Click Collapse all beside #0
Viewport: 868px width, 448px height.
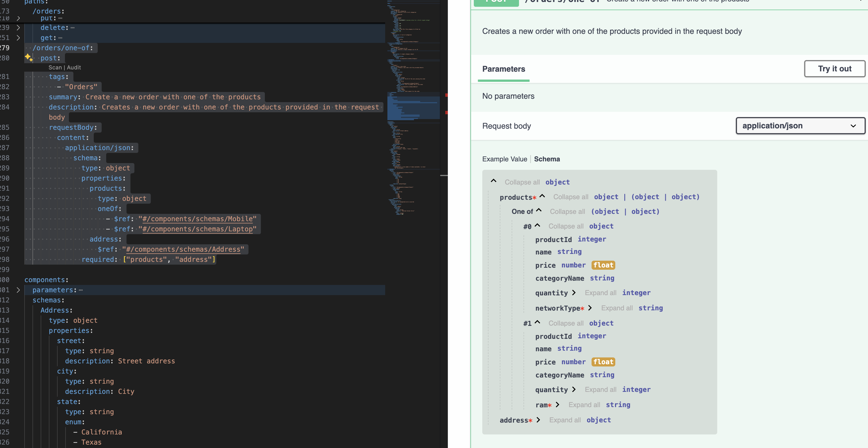click(x=566, y=226)
